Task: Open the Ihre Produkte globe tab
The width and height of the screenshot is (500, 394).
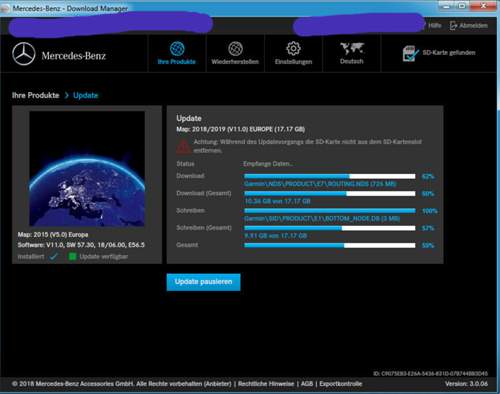Action: pyautogui.click(x=177, y=53)
